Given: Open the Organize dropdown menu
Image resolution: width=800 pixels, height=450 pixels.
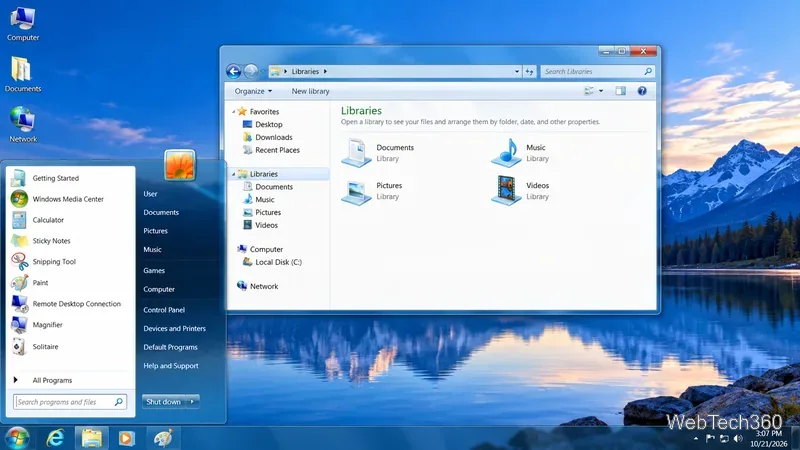Looking at the screenshot, I should [x=253, y=91].
